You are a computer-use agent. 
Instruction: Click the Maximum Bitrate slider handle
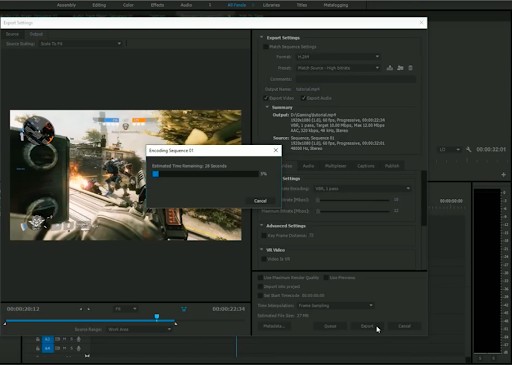318,211
